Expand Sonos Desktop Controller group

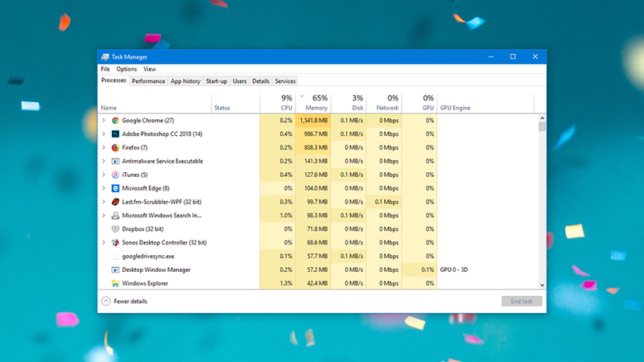click(x=104, y=242)
